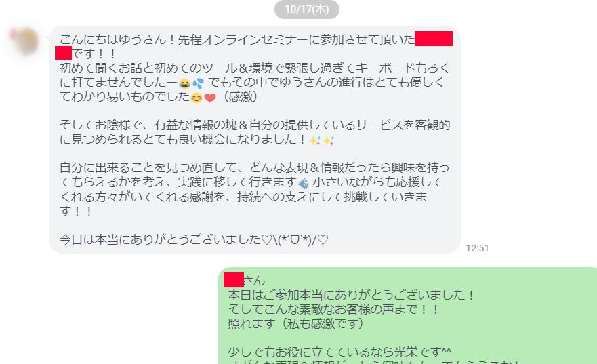This screenshot has width=597, height=364.
Task: Click the wave emoji after 行きます
Action: click(x=304, y=184)
